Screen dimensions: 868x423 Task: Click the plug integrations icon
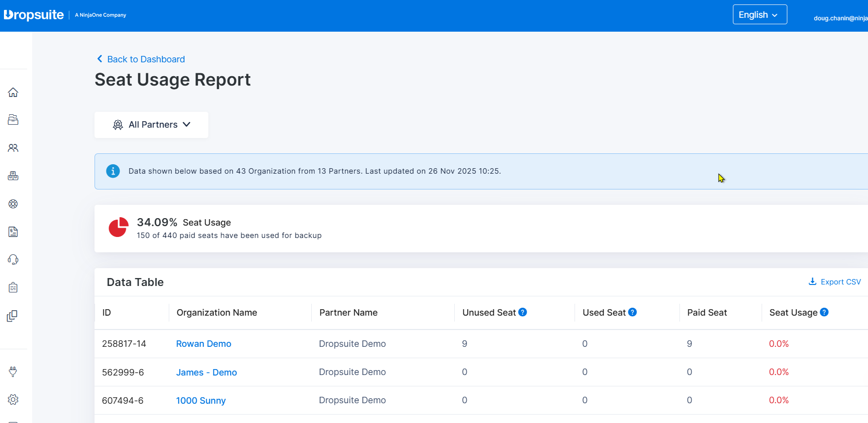pos(13,372)
